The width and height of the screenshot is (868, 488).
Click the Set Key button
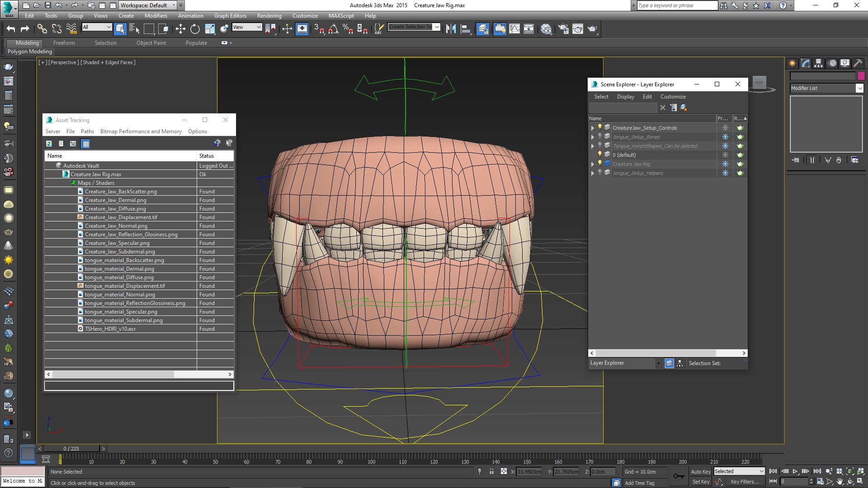[x=701, y=482]
